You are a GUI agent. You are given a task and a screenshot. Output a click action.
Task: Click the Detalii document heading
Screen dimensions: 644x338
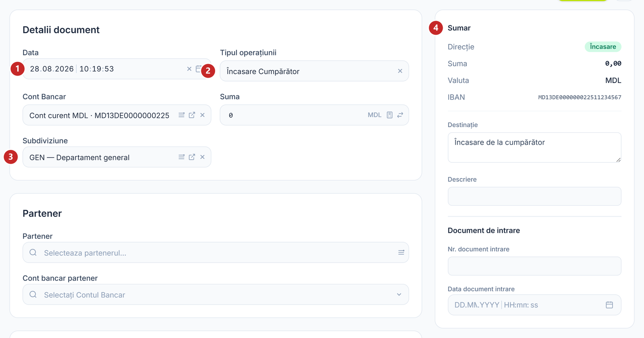click(61, 30)
